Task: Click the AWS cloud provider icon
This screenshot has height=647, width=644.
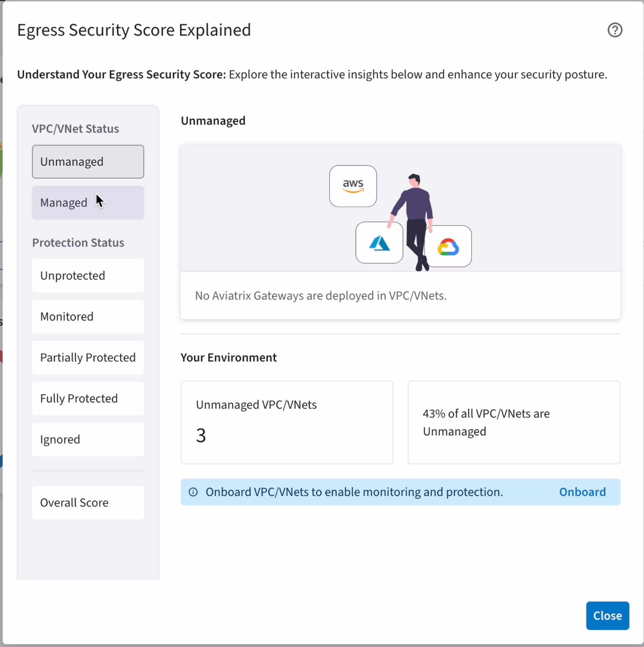Action: point(353,186)
